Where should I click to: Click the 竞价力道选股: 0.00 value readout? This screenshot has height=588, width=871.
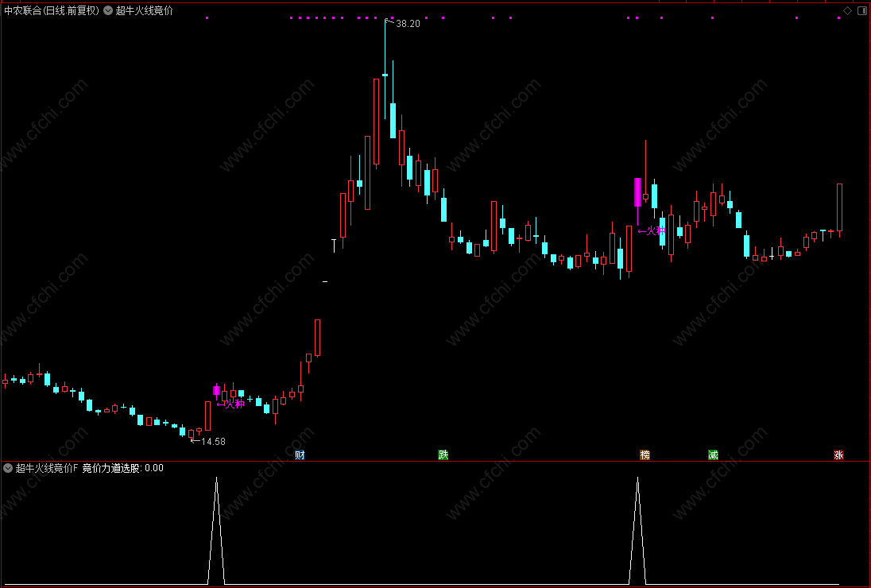click(122, 468)
